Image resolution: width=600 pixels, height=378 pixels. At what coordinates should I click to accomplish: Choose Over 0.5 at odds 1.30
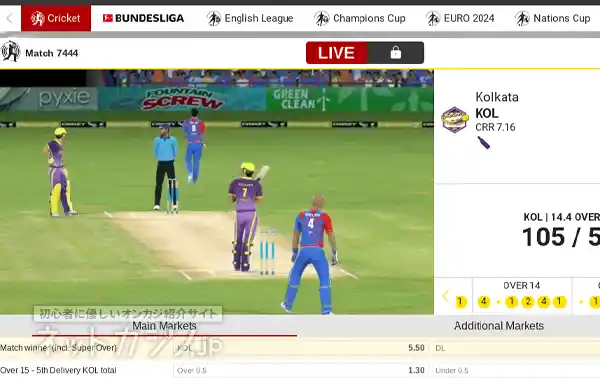pos(302,370)
